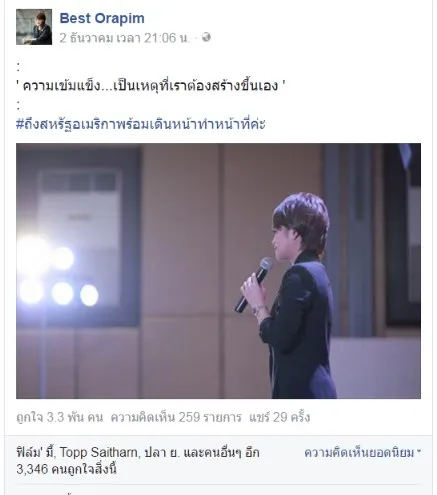This screenshot has width=437, height=495.
Task: Show the แชร์ 29 ครั้ง shares list
Action: pos(279,417)
